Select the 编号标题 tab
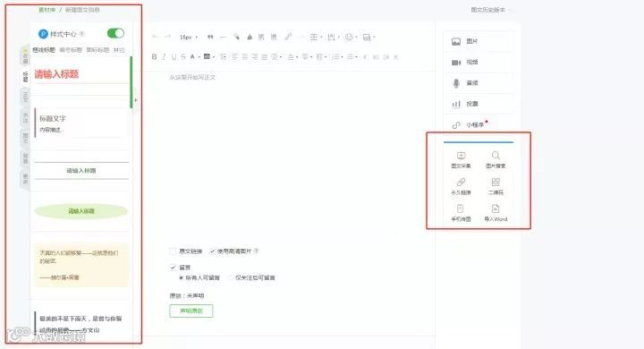The image size is (644, 349). (71, 50)
